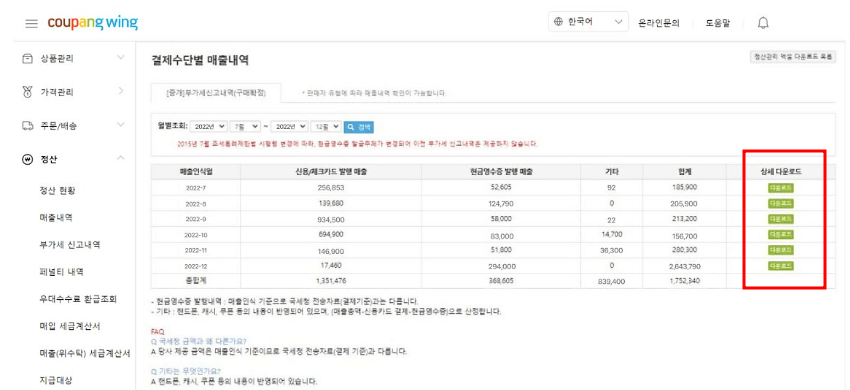Open the 7월 start month dropdown
The width and height of the screenshot is (850, 390).
tap(246, 126)
